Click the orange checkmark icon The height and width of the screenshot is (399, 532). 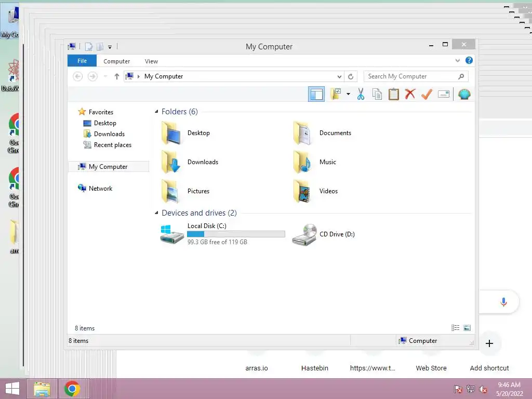coord(427,94)
